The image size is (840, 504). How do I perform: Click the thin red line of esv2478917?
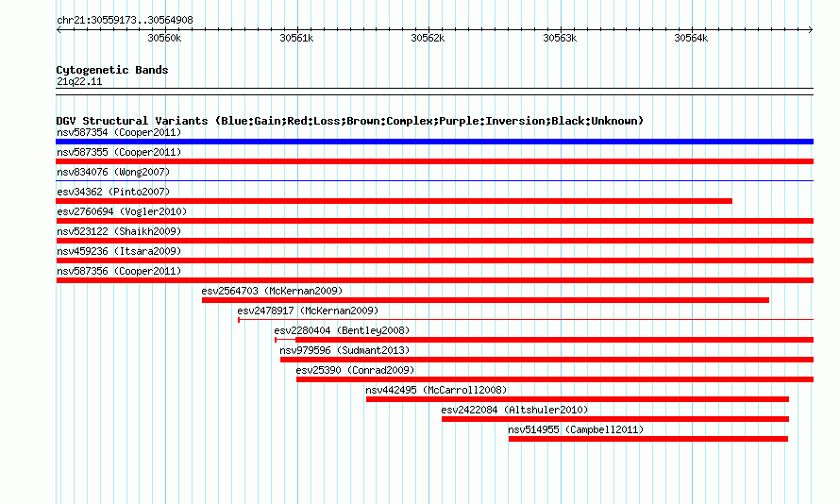click(x=526, y=320)
